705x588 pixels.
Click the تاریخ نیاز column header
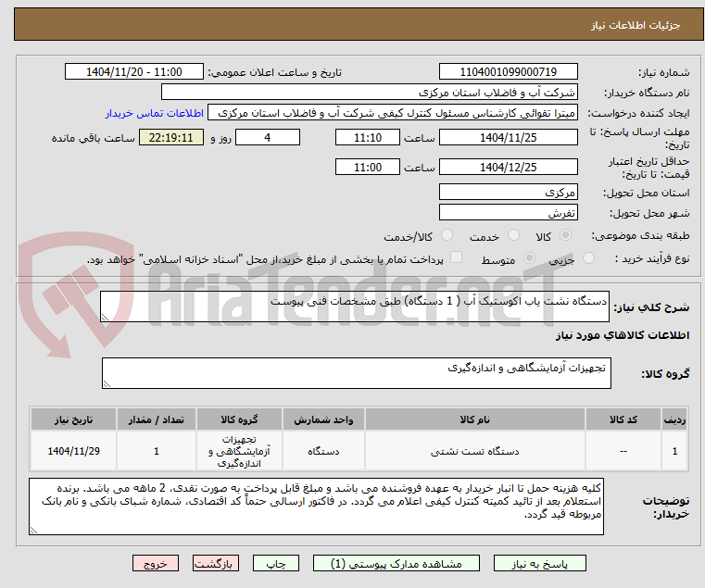(x=74, y=419)
